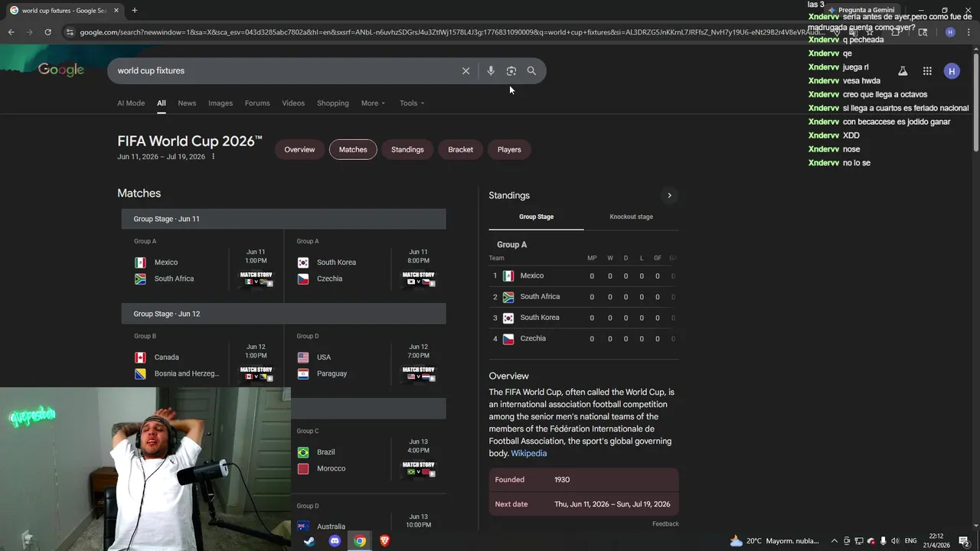
Task: Open Brave browser from the taskbar
Action: 384,541
